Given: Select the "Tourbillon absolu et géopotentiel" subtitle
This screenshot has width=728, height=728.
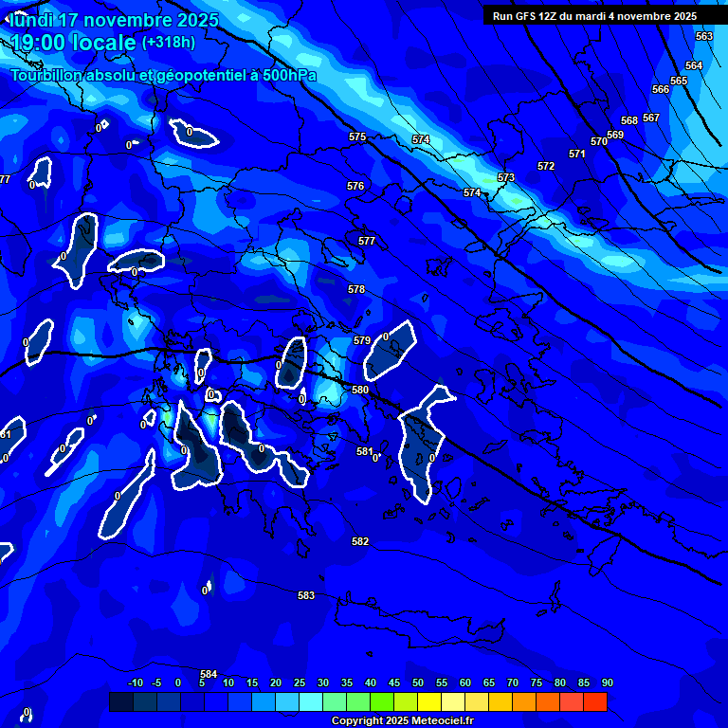Looking at the screenshot, I should pos(163,76).
